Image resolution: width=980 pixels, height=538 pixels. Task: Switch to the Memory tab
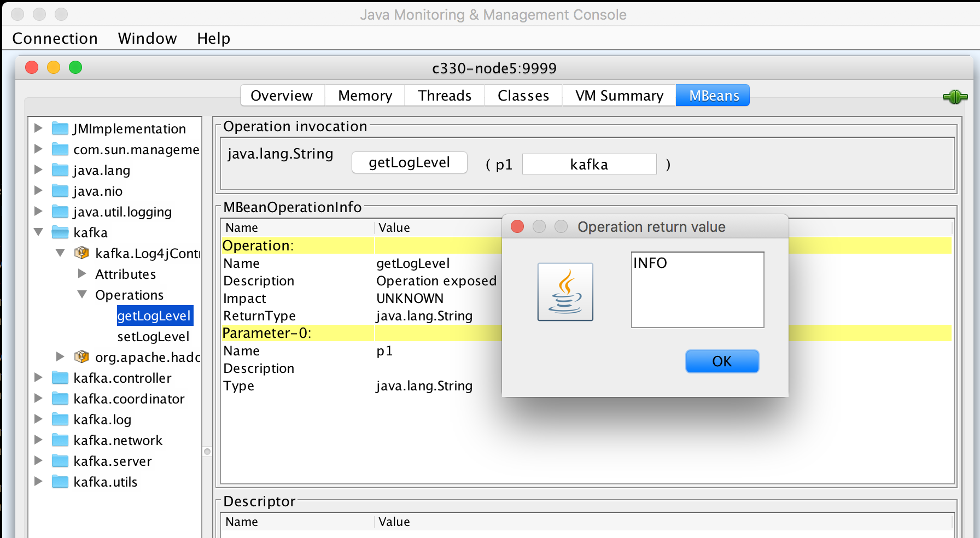[364, 95]
